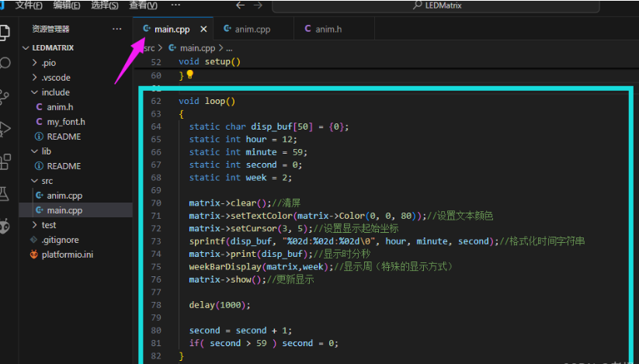Click the breadcrumb trailing ellipsis
The height and width of the screenshot is (364, 639).
coord(229,48)
